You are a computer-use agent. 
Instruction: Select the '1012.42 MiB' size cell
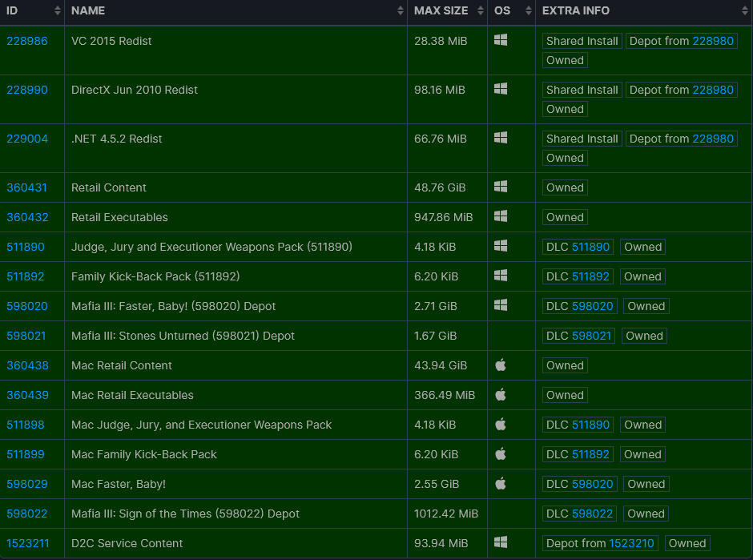(446, 514)
